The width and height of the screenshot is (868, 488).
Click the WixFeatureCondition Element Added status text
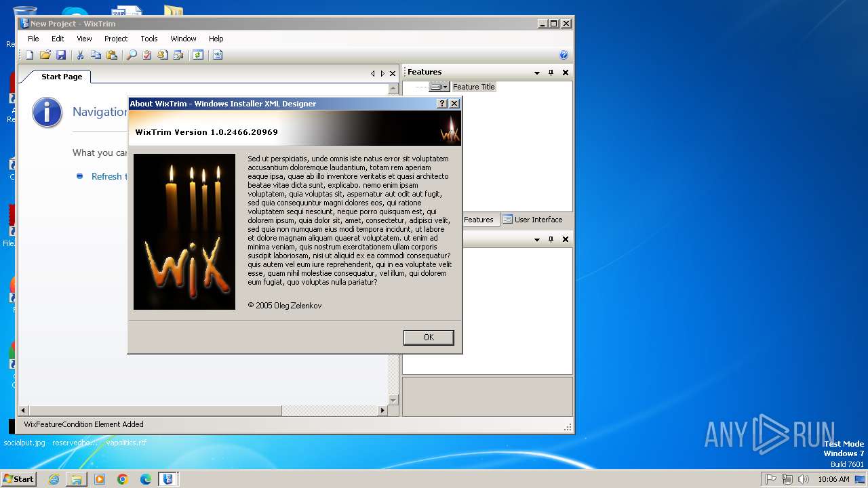83,424
